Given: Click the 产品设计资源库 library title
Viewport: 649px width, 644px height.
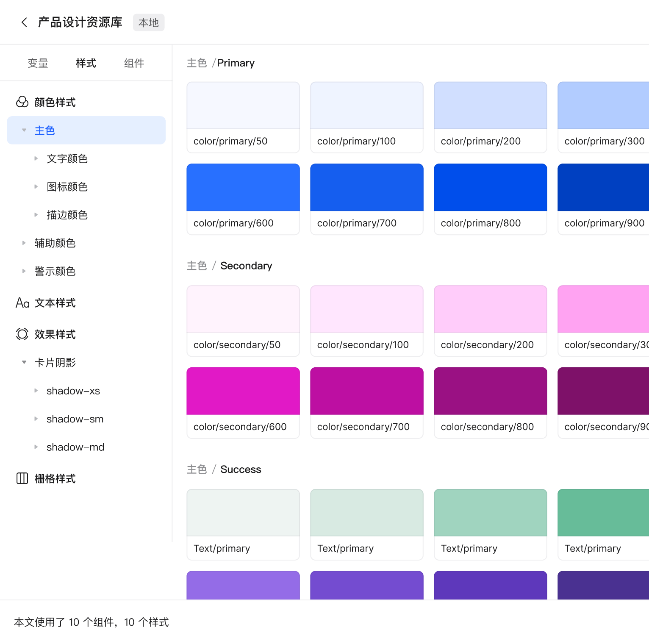Looking at the screenshot, I should (80, 22).
